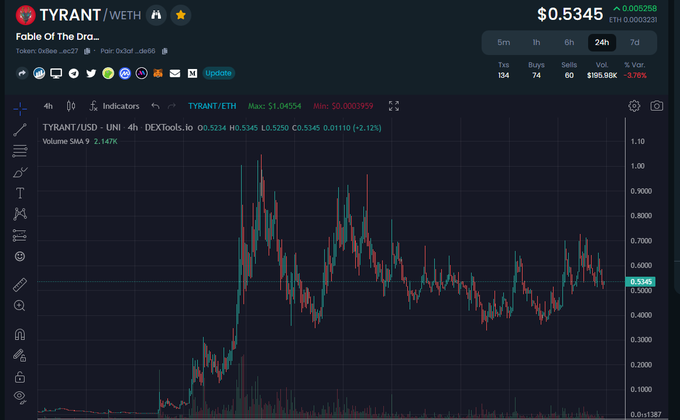Take a chart snapshot with camera icon
The width and height of the screenshot is (680, 420).
tap(657, 106)
